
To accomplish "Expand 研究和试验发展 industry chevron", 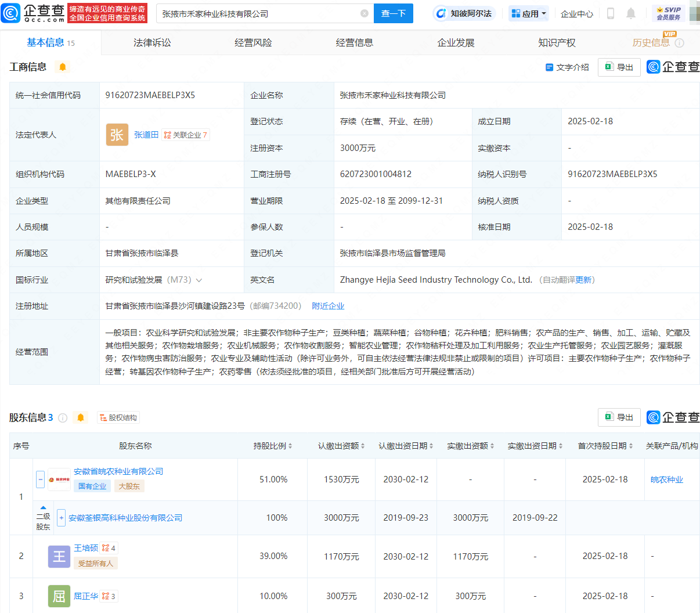I will click(199, 280).
